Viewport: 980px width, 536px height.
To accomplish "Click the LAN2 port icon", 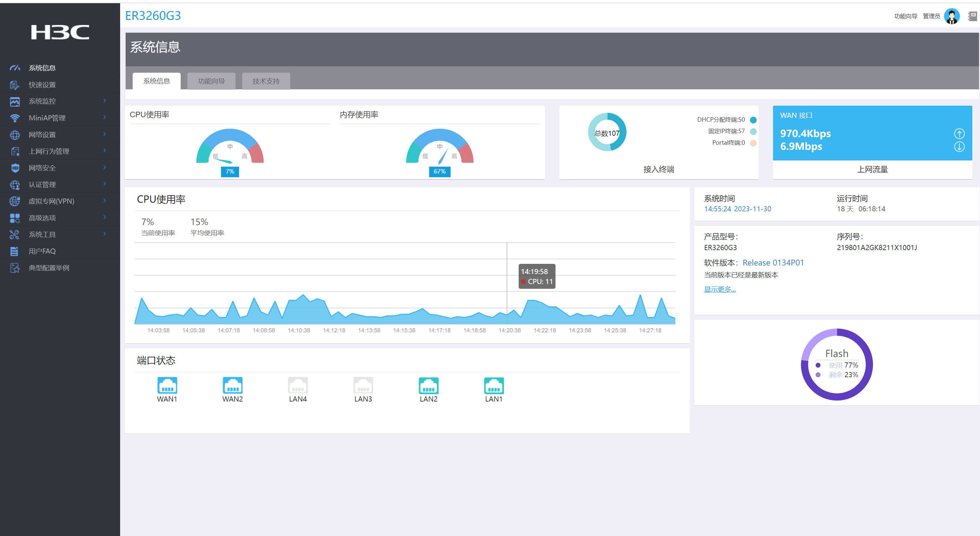I will [x=428, y=385].
